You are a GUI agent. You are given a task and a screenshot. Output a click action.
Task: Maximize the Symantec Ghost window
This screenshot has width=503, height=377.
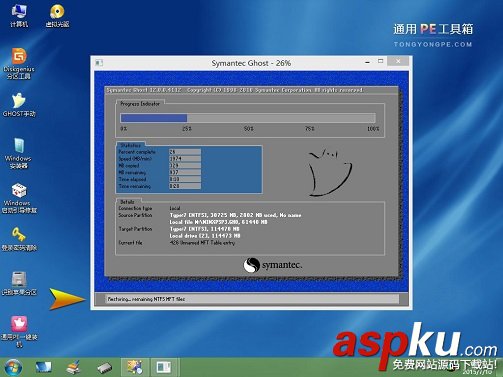coord(381,61)
